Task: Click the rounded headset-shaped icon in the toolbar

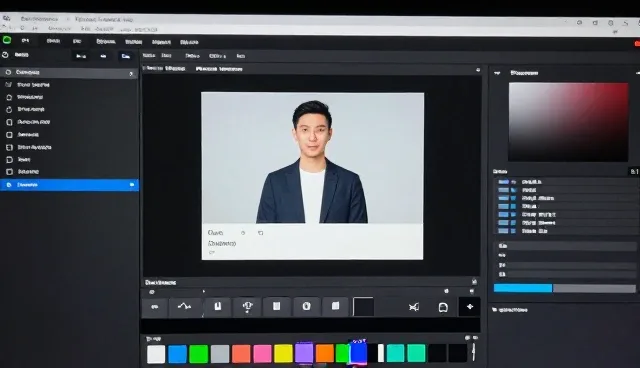Action: point(443,307)
